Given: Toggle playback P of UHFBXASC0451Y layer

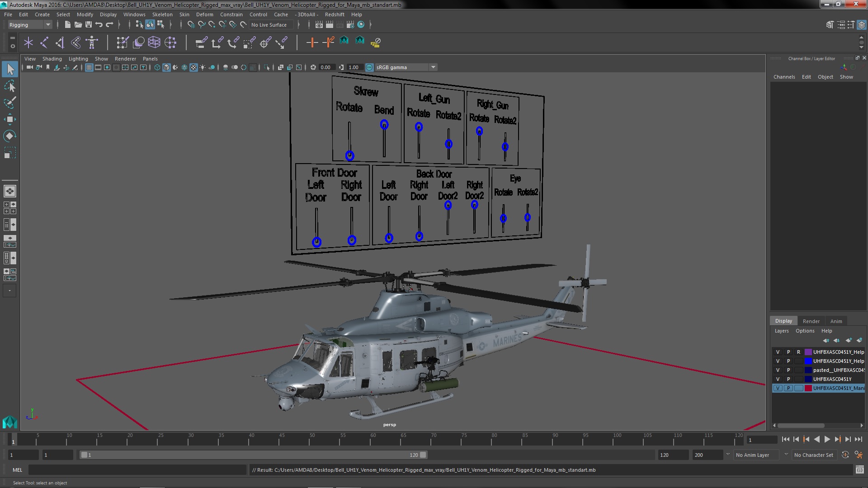Looking at the screenshot, I should click(788, 379).
